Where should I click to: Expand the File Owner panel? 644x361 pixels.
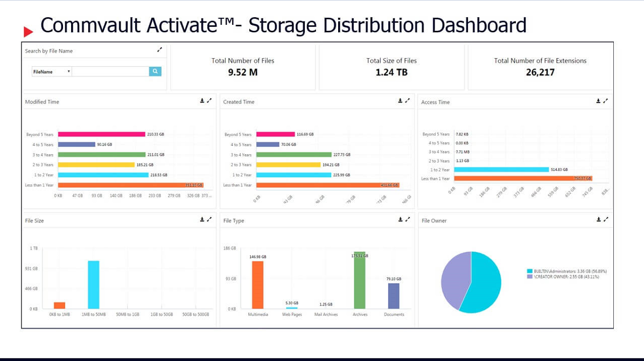coord(606,219)
